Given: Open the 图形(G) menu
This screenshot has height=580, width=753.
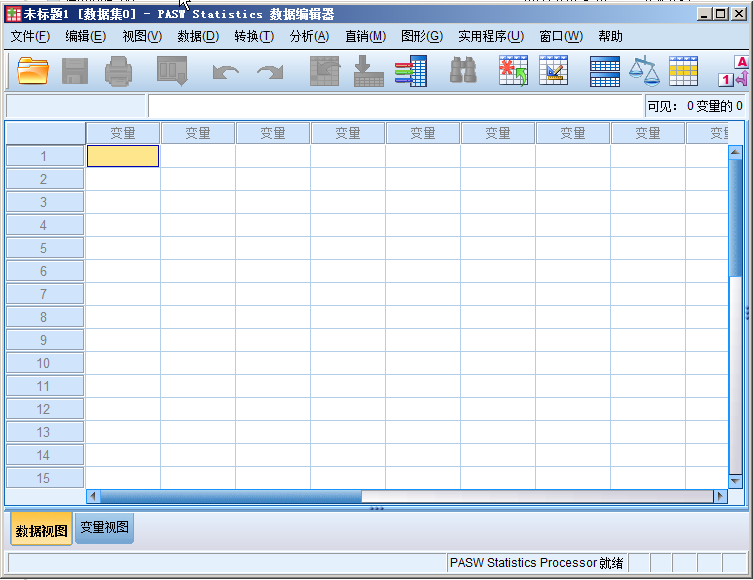Looking at the screenshot, I should coord(422,36).
